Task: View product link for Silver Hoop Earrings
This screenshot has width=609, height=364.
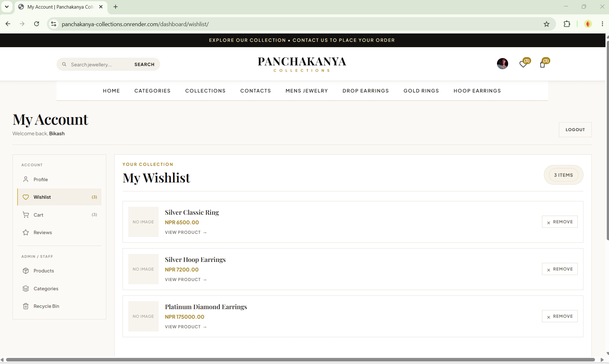Action: 186,279
